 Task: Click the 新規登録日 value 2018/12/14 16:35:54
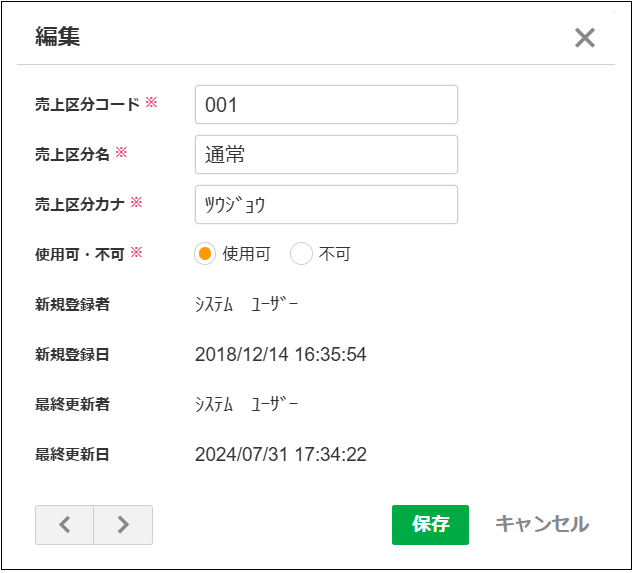[x=281, y=354]
